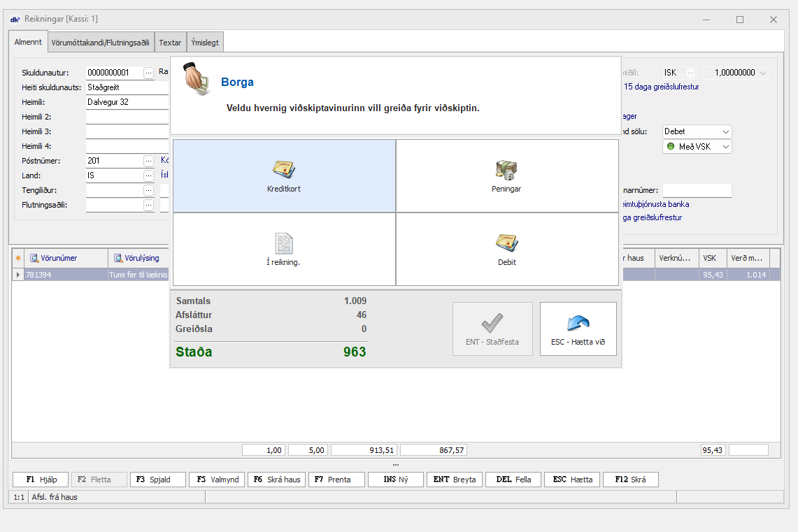Select the Kreditkort payment option
Screen dimensions: 798x532
[284, 175]
